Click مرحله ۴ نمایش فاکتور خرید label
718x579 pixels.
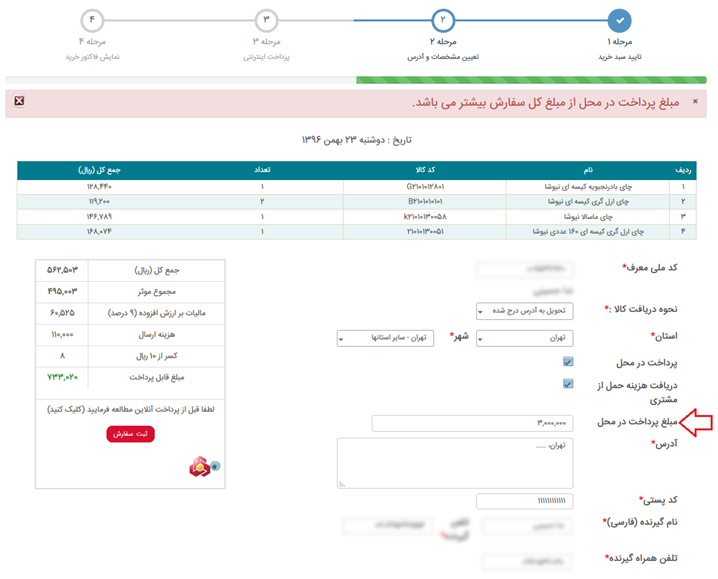point(92,49)
